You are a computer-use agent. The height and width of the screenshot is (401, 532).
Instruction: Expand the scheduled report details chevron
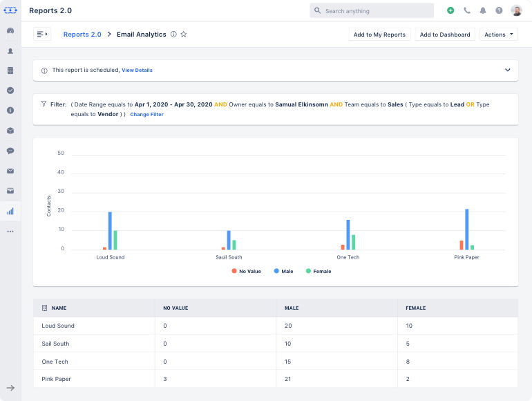508,71
